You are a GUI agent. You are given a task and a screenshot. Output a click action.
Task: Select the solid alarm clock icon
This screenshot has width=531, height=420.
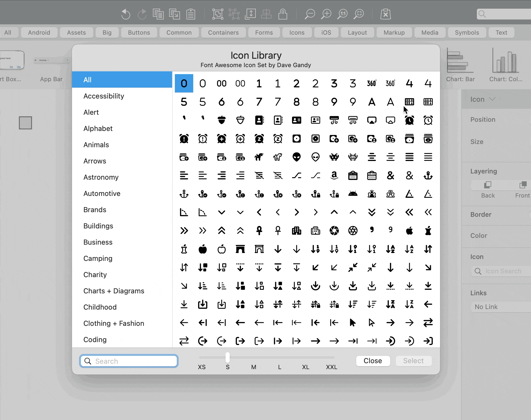click(409, 120)
